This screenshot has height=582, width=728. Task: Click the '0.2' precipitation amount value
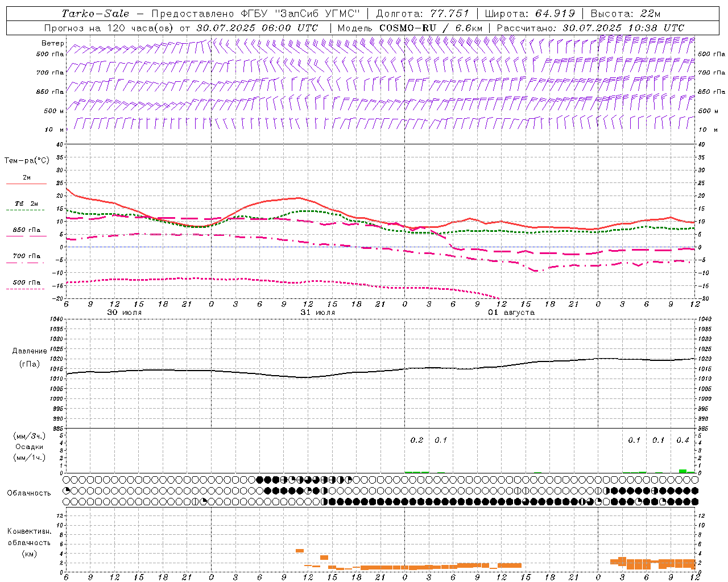click(x=417, y=440)
